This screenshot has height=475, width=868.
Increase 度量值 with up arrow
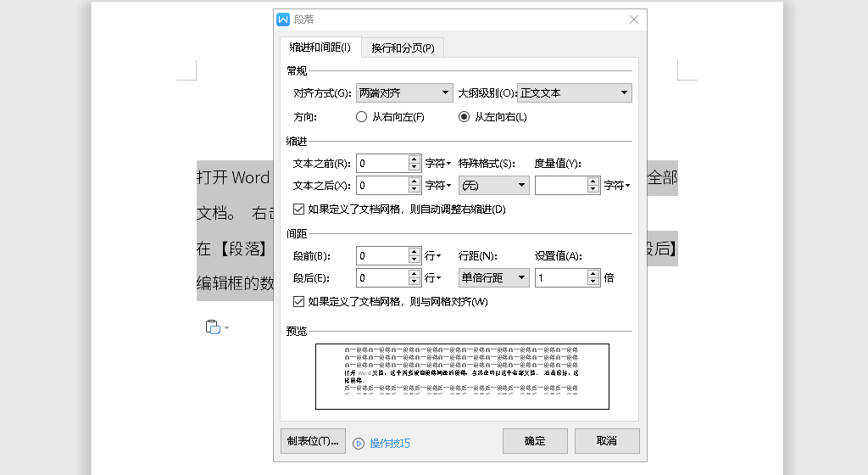pos(593,182)
